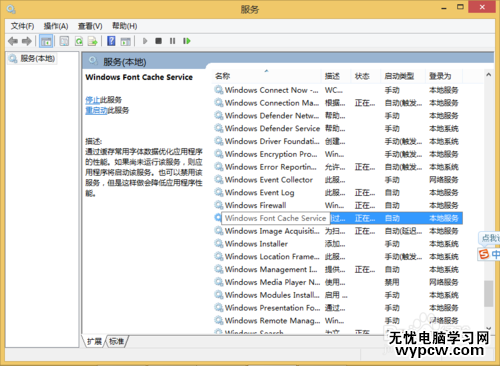
Task: Sort by the 启动类型 column header
Action: (x=403, y=76)
